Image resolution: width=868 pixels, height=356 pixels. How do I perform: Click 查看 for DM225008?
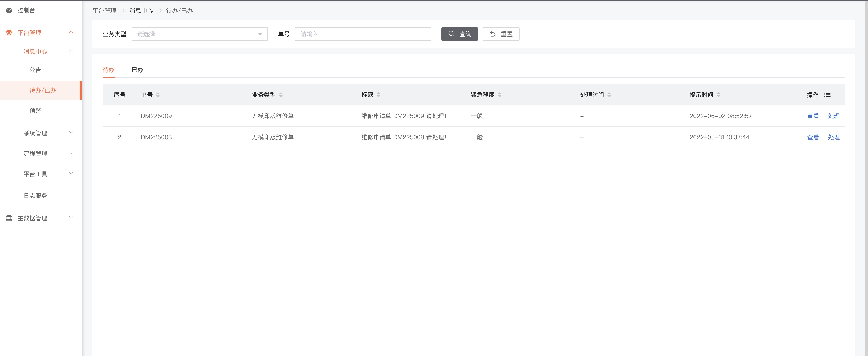[x=813, y=137]
